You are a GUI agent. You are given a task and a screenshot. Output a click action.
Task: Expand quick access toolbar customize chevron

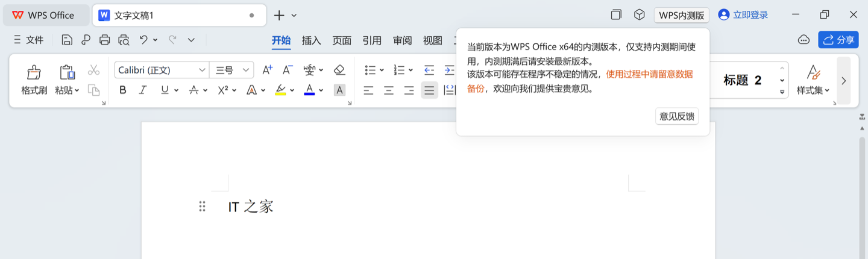[x=191, y=40]
